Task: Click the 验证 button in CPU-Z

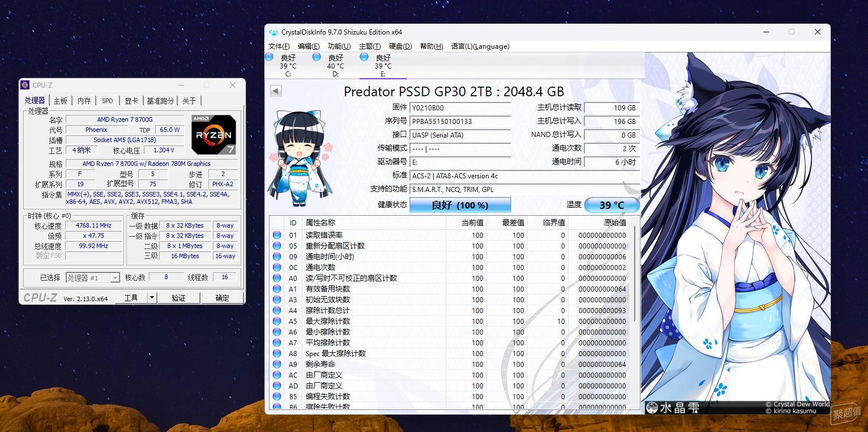Action: pyautogui.click(x=178, y=298)
